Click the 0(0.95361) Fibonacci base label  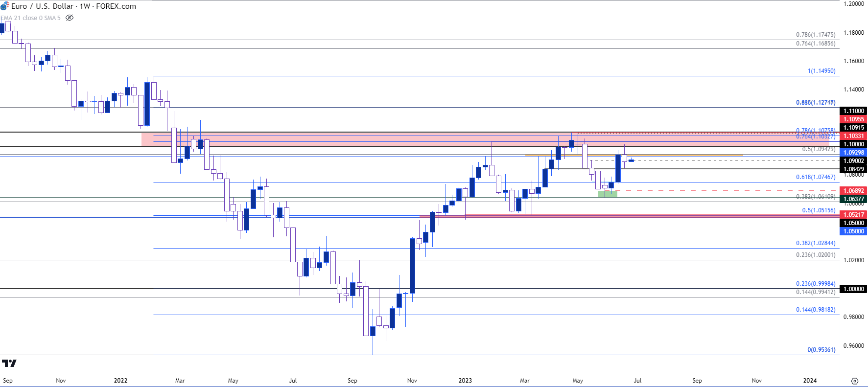point(821,350)
